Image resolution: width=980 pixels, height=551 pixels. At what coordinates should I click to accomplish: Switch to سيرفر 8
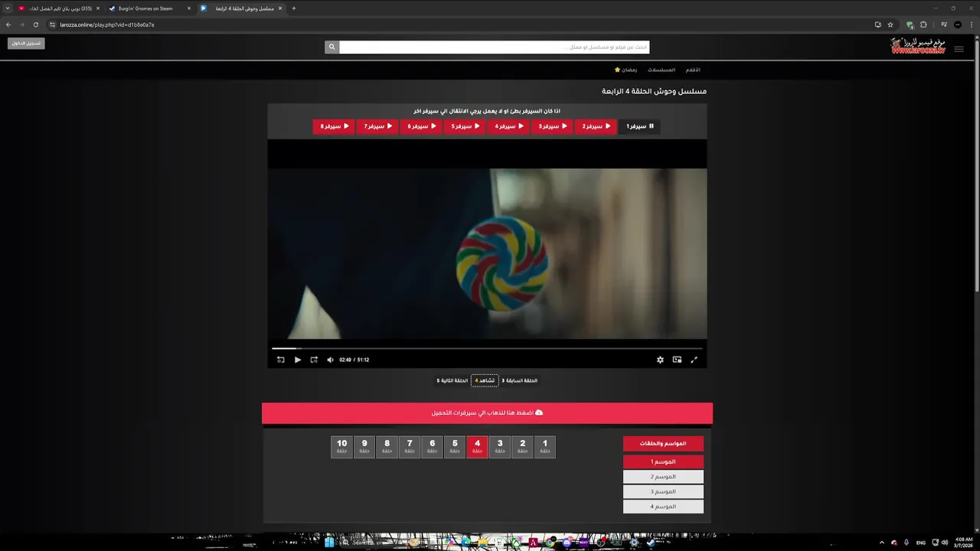pyautogui.click(x=334, y=126)
